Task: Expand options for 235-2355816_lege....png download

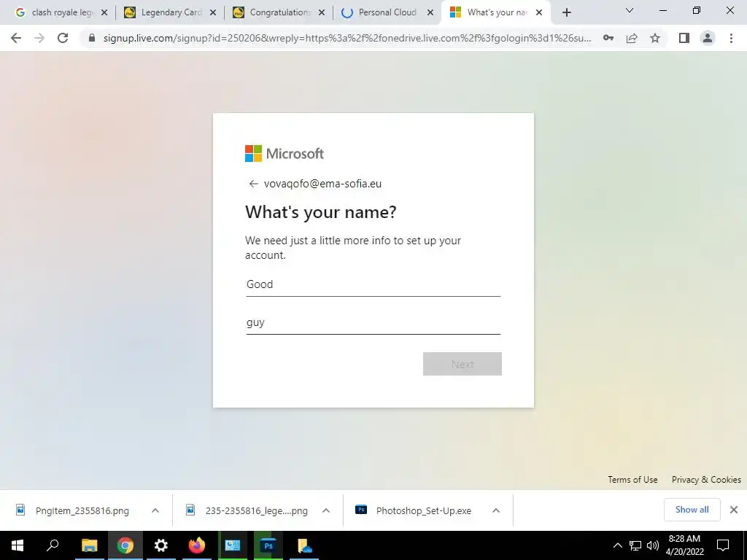Action: [x=326, y=510]
